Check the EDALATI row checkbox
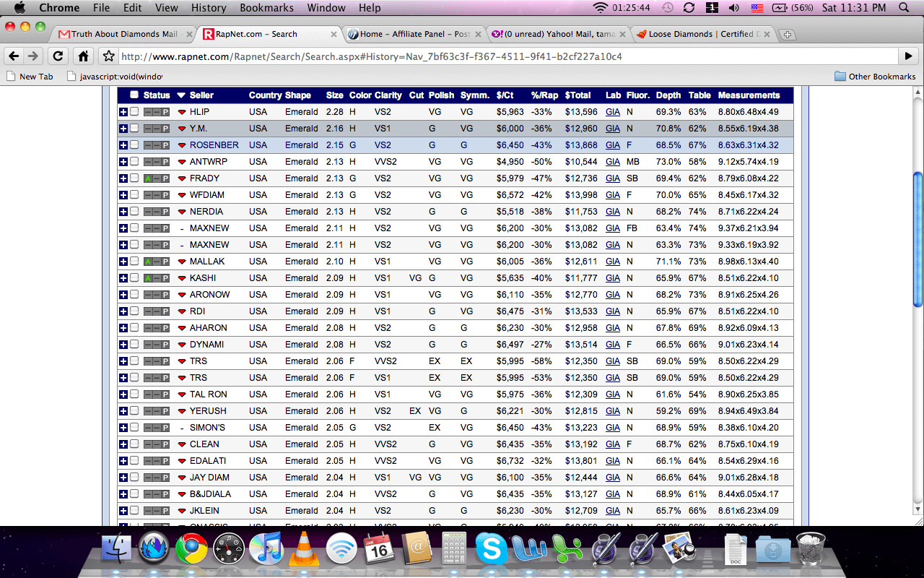Image resolution: width=924 pixels, height=578 pixels. pyautogui.click(x=134, y=461)
